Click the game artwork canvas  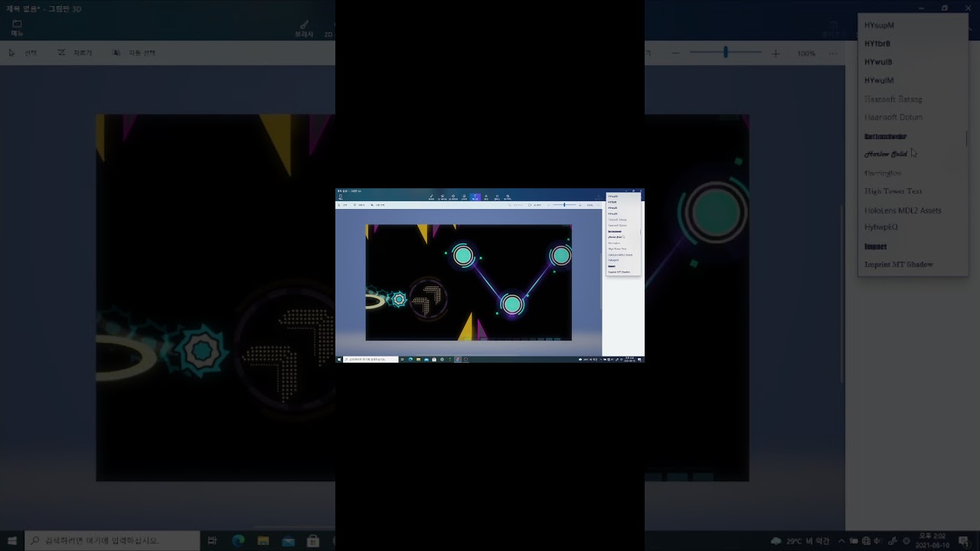pyautogui.click(x=469, y=282)
